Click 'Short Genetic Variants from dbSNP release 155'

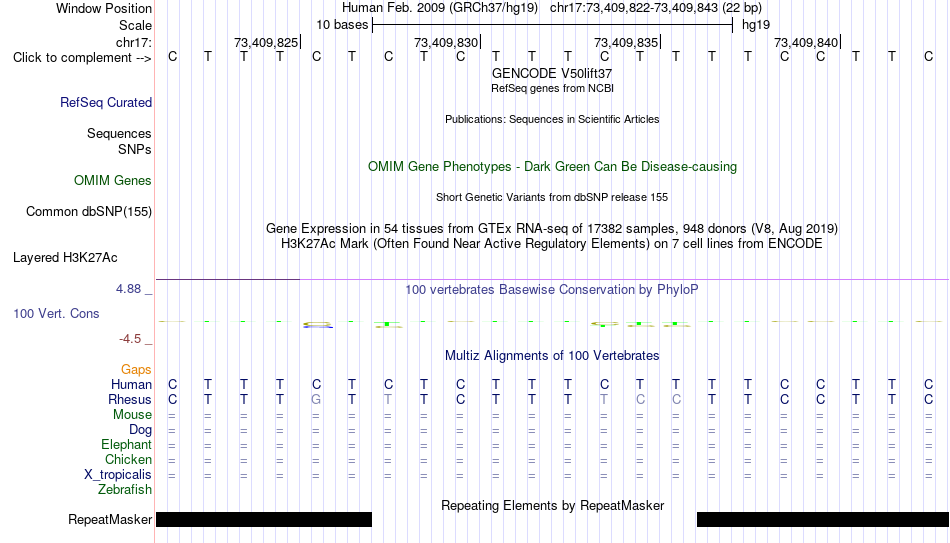[552, 198]
